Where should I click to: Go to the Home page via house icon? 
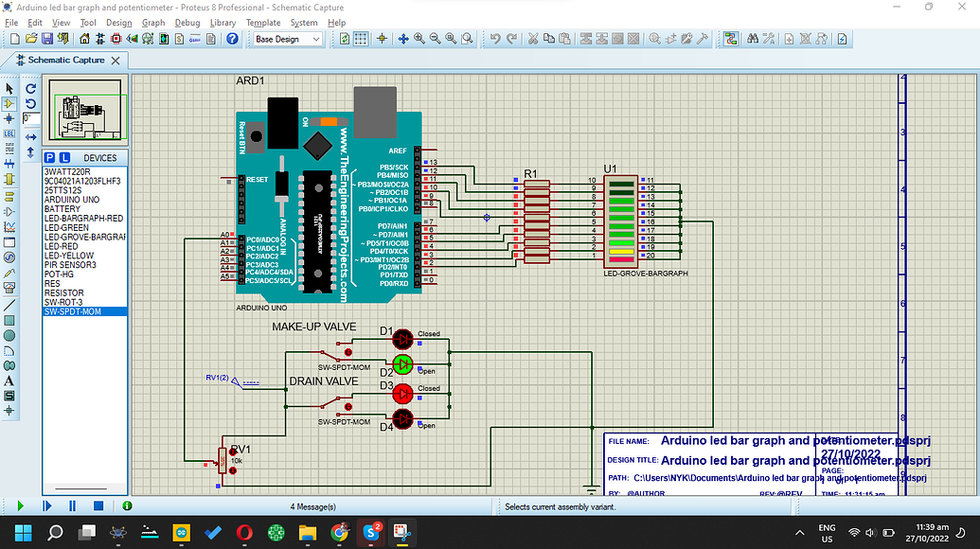point(84,39)
